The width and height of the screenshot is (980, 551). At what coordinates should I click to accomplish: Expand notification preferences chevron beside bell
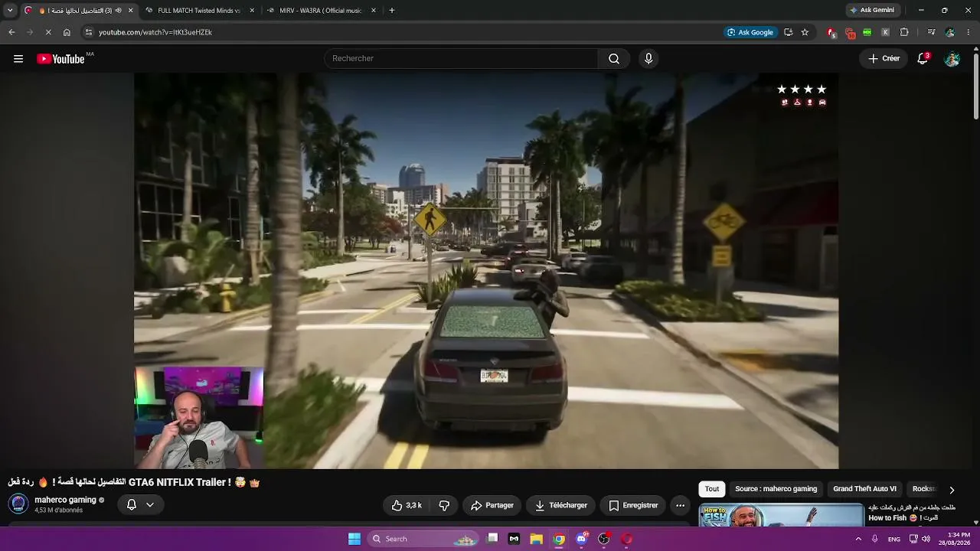pos(150,505)
